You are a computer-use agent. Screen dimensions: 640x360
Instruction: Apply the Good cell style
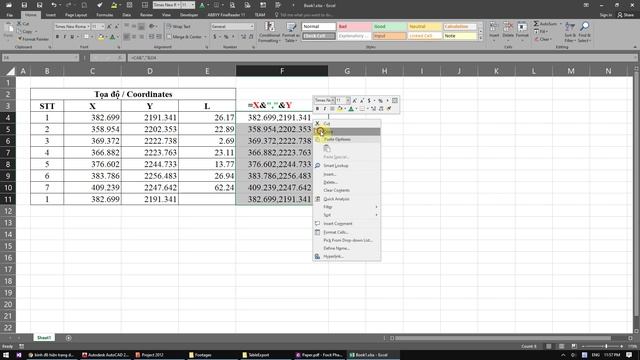(389, 27)
